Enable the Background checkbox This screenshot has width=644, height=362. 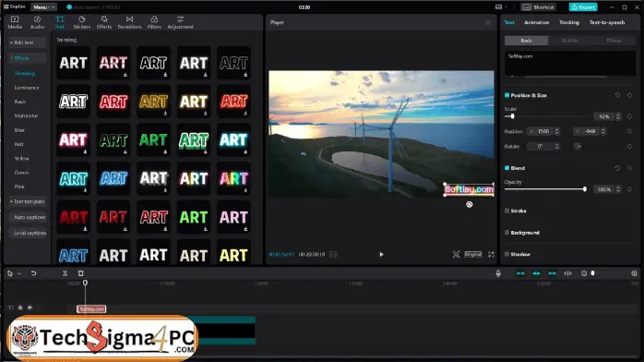pyautogui.click(x=507, y=232)
